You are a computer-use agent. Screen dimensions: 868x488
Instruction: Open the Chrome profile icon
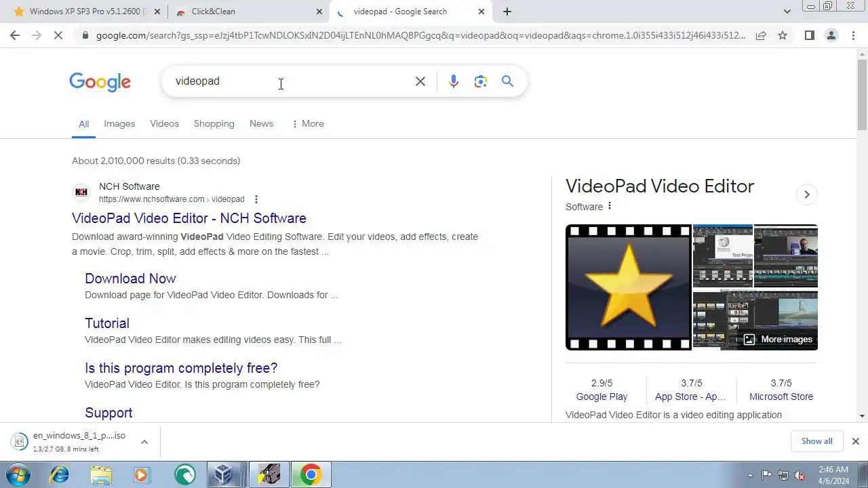click(x=831, y=36)
